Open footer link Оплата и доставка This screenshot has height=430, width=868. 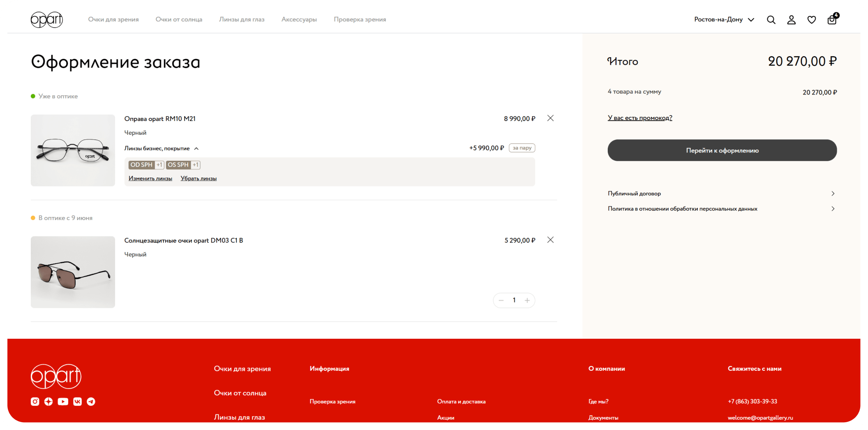pos(461,402)
